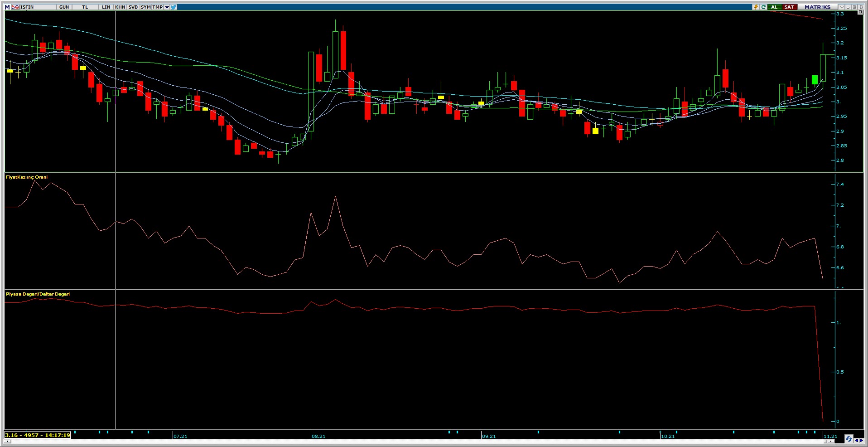
Task: Click the blue sync arrows icon
Action: pyautogui.click(x=849, y=438)
